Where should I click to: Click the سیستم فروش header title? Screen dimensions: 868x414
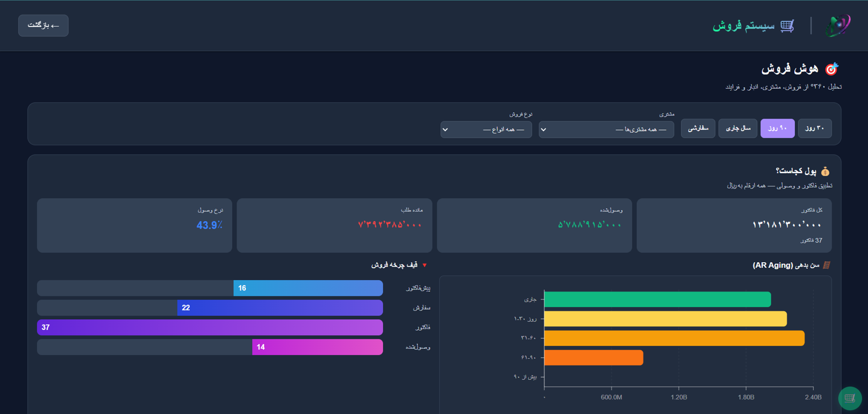coord(744,25)
